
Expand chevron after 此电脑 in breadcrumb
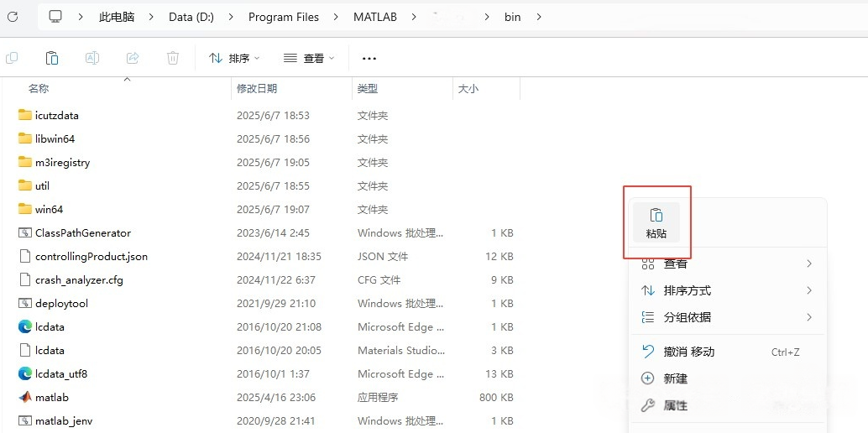point(151,17)
